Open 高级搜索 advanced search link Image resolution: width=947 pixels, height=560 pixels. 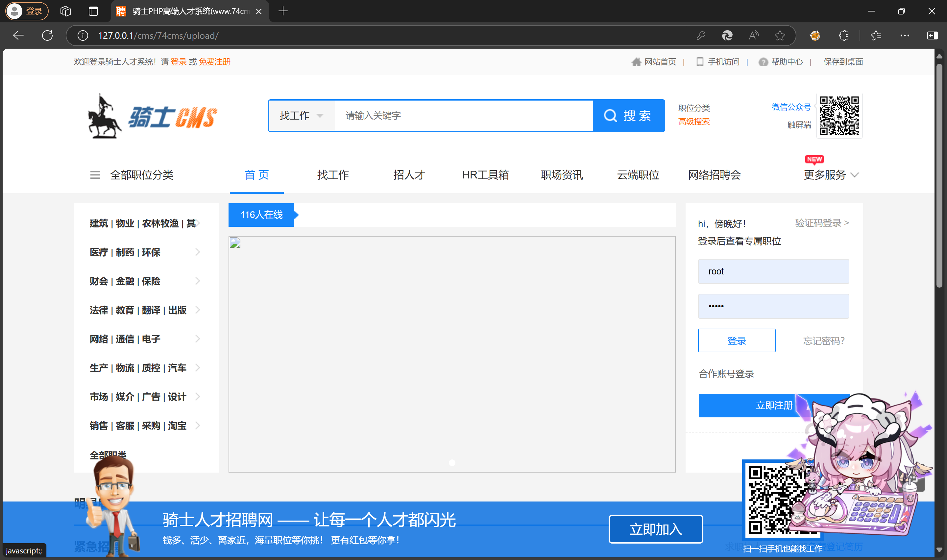coord(694,122)
